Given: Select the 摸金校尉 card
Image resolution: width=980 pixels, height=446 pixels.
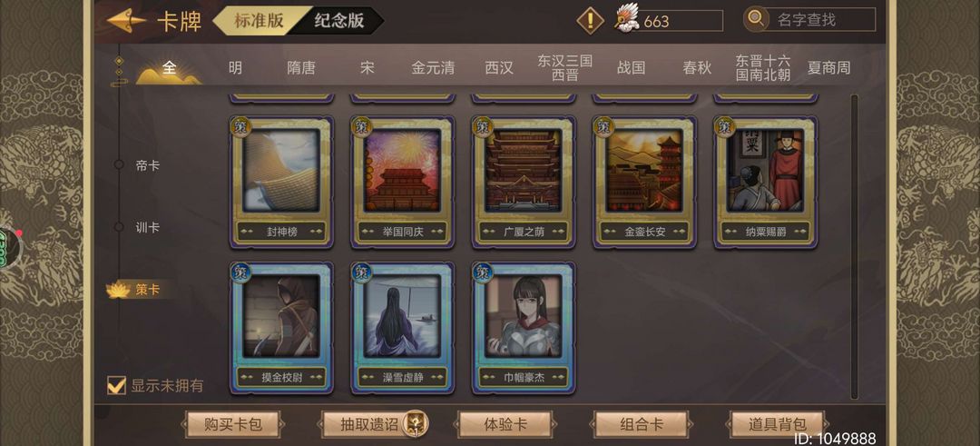Looking at the screenshot, I should click(281, 328).
